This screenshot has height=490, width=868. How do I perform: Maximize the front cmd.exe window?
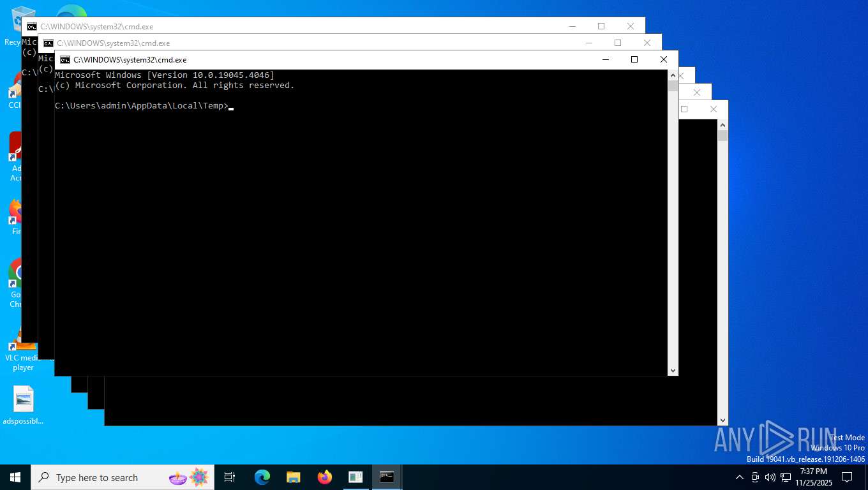point(634,59)
